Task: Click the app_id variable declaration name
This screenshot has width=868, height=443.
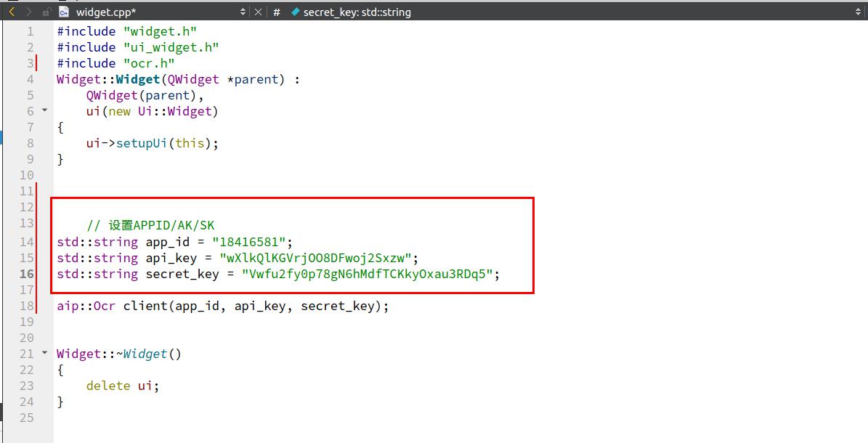Action: (168, 243)
